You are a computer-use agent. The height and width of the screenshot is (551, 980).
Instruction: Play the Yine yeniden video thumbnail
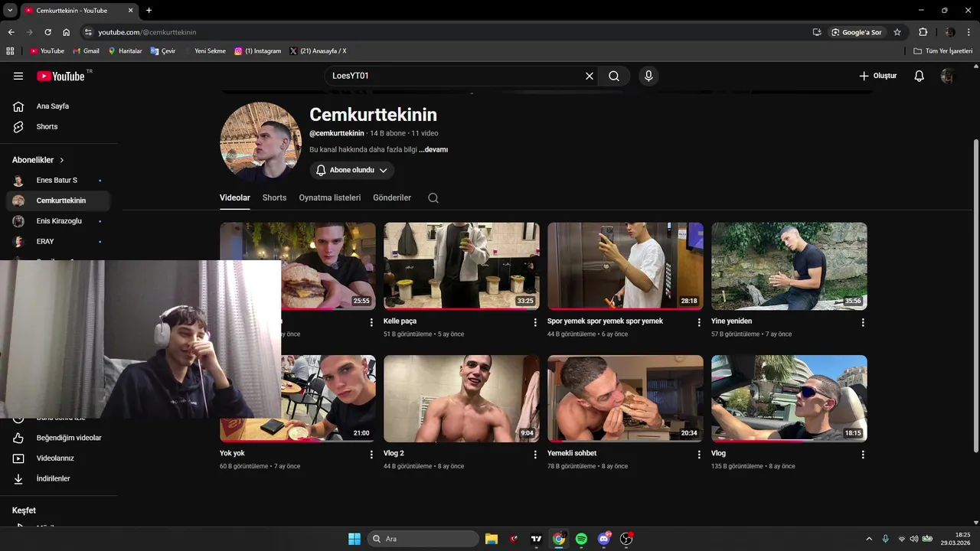pos(789,266)
